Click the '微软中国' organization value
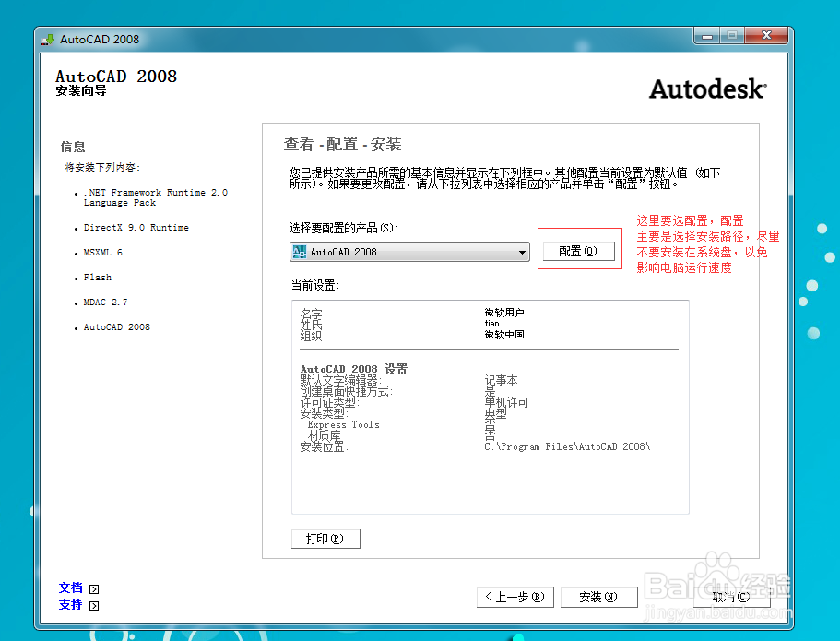The image size is (840, 641). (504, 335)
